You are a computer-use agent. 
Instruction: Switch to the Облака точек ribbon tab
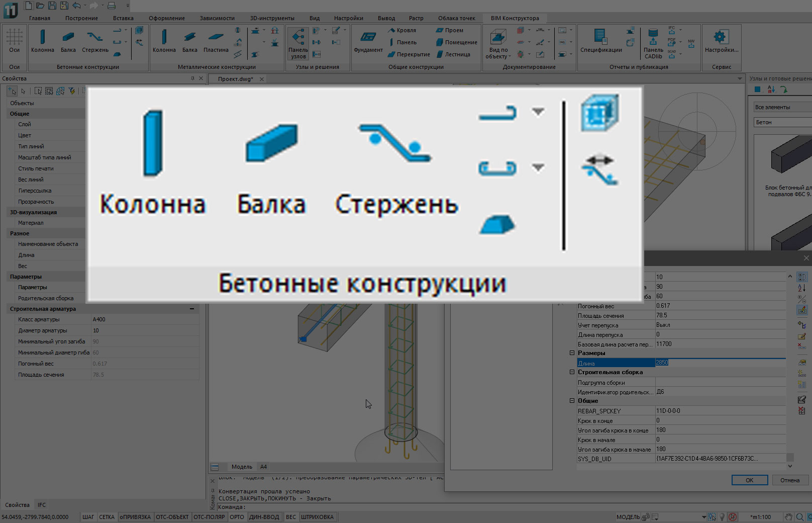tap(457, 18)
